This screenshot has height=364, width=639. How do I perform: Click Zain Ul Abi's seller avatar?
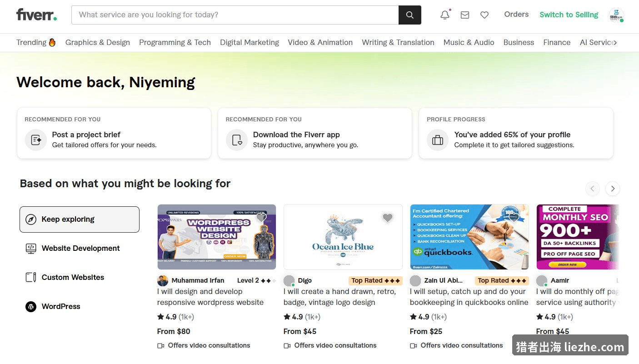(415, 280)
